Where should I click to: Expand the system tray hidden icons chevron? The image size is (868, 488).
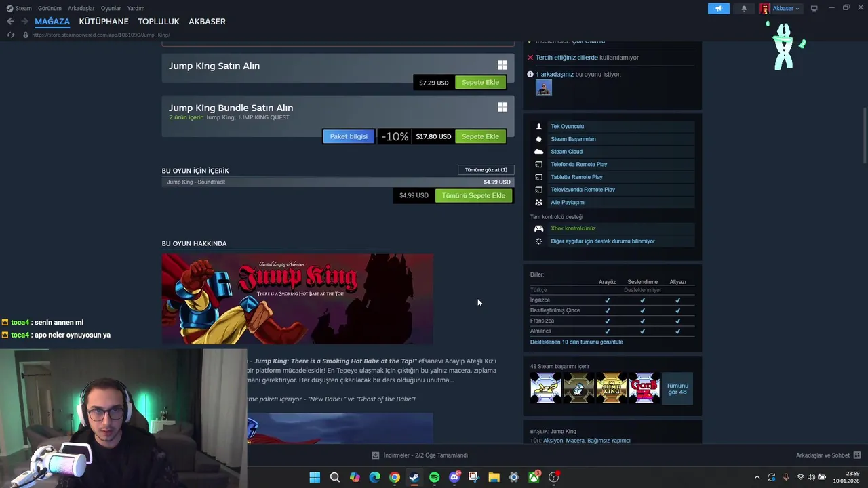(x=757, y=477)
